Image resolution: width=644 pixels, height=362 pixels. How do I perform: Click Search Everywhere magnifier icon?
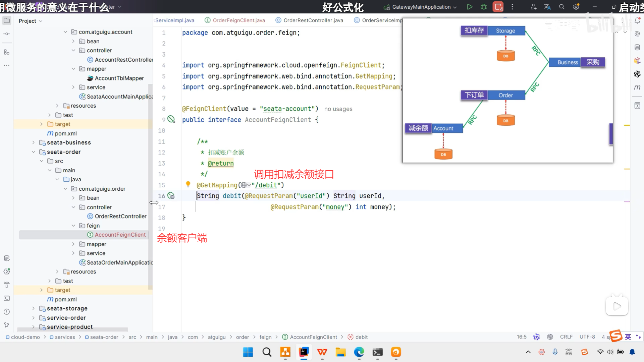(x=562, y=7)
